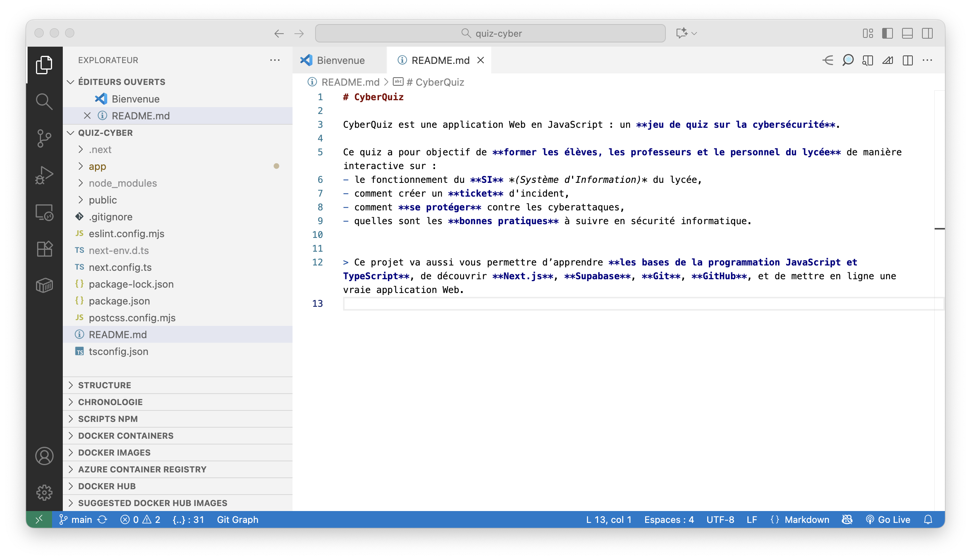
Task: Open the Source Control view
Action: 45,138
